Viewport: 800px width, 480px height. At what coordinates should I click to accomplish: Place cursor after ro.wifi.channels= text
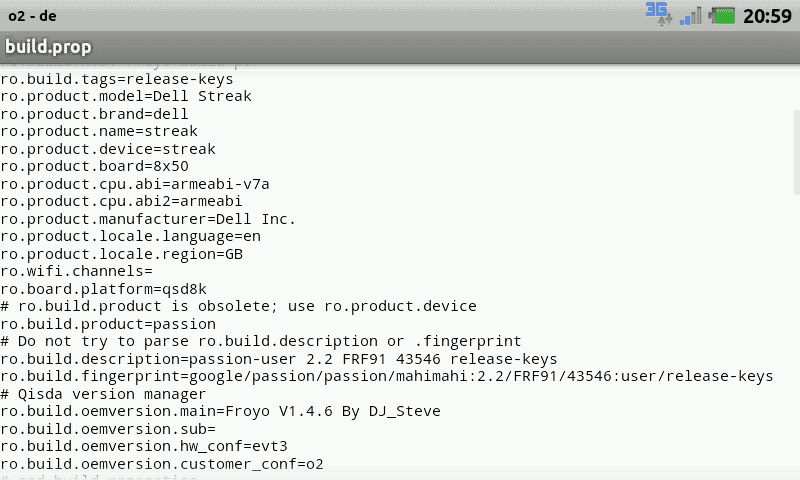[x=153, y=271]
